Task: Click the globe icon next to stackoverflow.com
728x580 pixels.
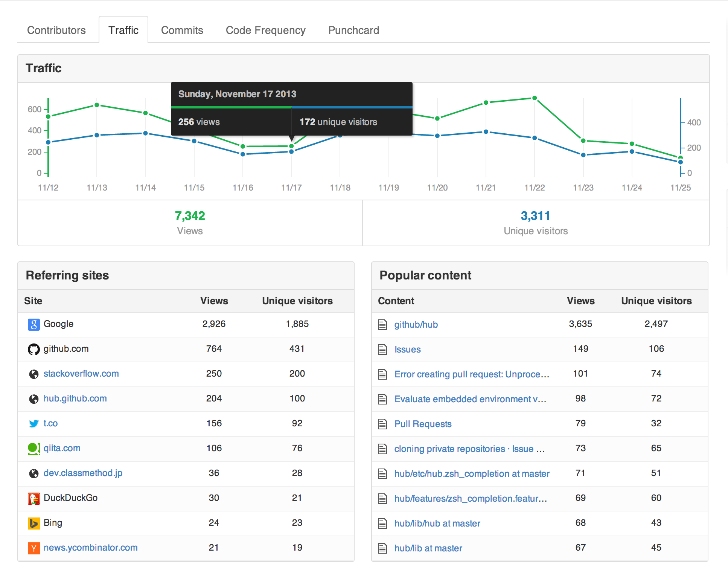Action: point(34,374)
